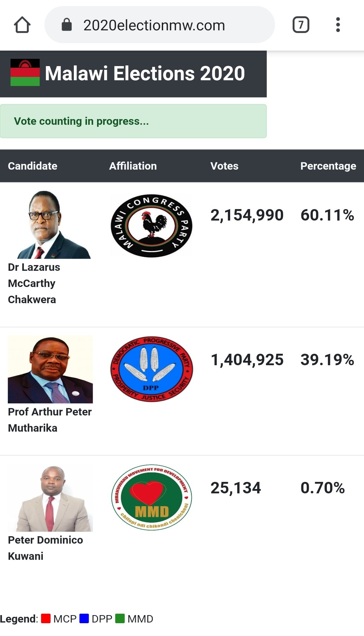The image size is (364, 636).
Task: Click the red MCP legend swatch
Action: (x=46, y=618)
